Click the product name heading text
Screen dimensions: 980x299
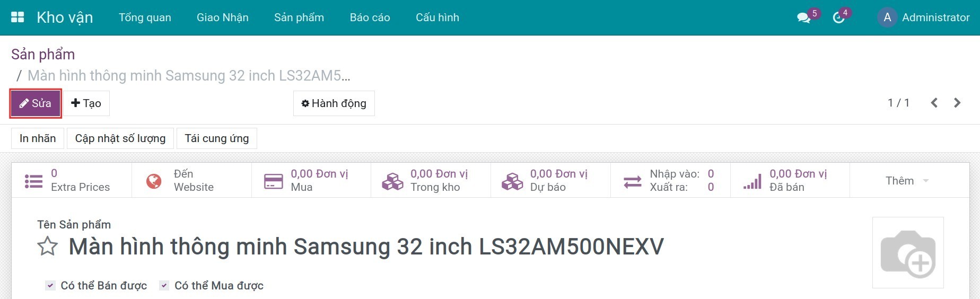click(x=366, y=247)
